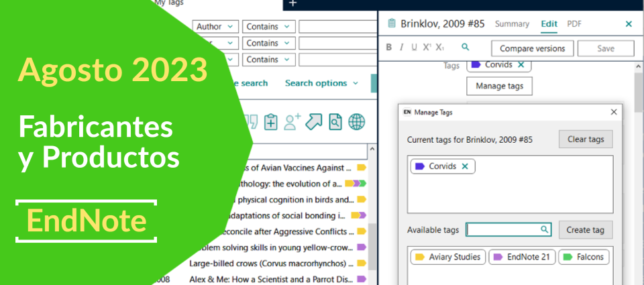Open Contains dropdown in second search row

pyautogui.click(x=268, y=43)
